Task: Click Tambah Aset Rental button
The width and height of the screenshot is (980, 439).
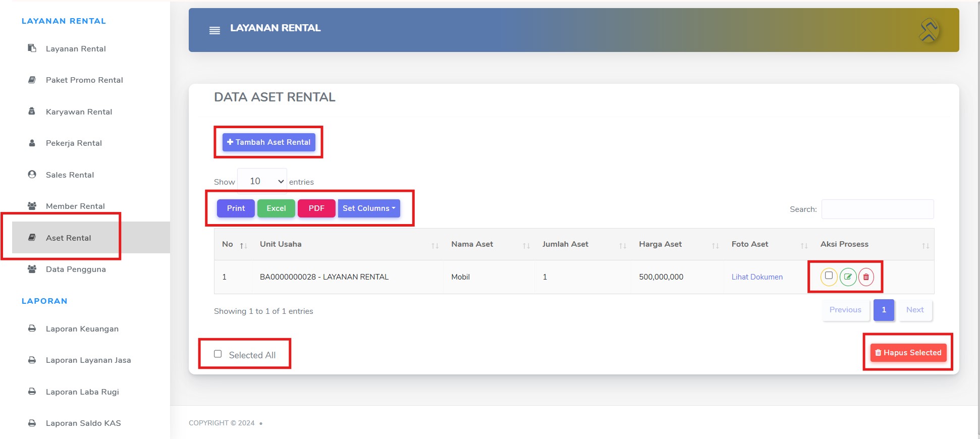Action: pyautogui.click(x=269, y=142)
